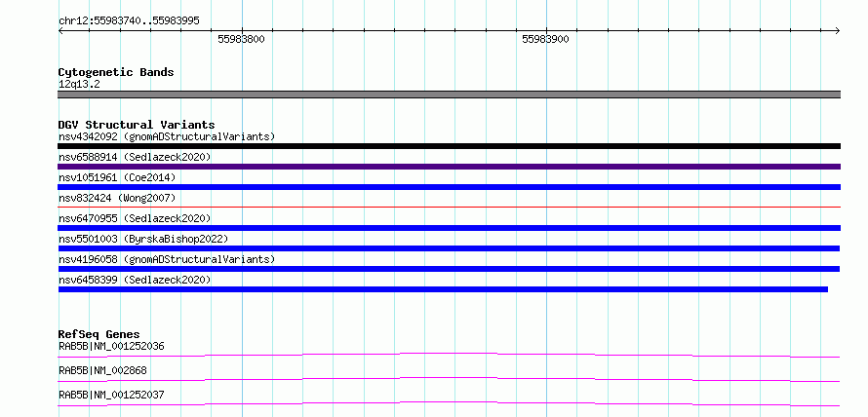Click the 55983900 ruler position label

tap(545, 39)
